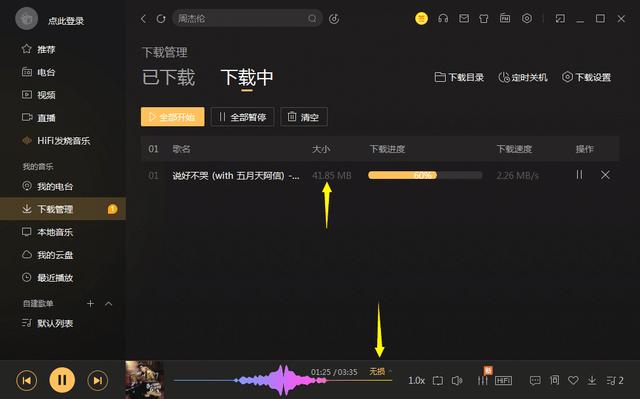The height and width of the screenshot is (399, 640).
Task: Click the FM icon in top bar
Action: (x=505, y=18)
